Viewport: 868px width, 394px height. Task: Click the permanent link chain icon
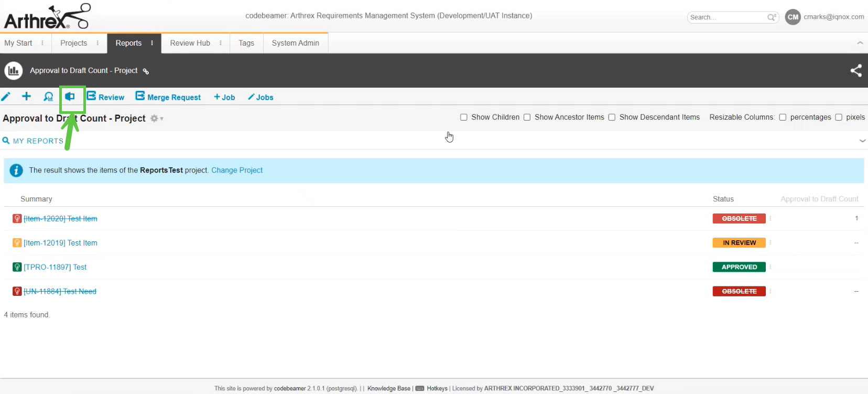pos(146,71)
